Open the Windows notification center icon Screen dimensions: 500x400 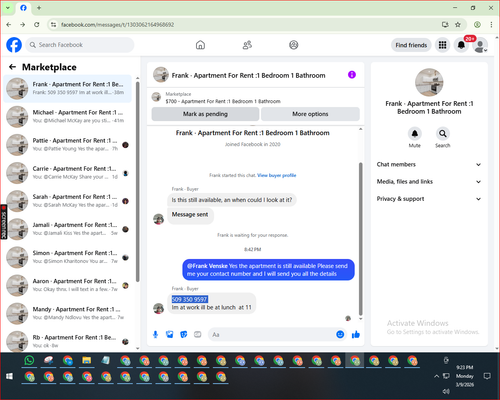487,376
